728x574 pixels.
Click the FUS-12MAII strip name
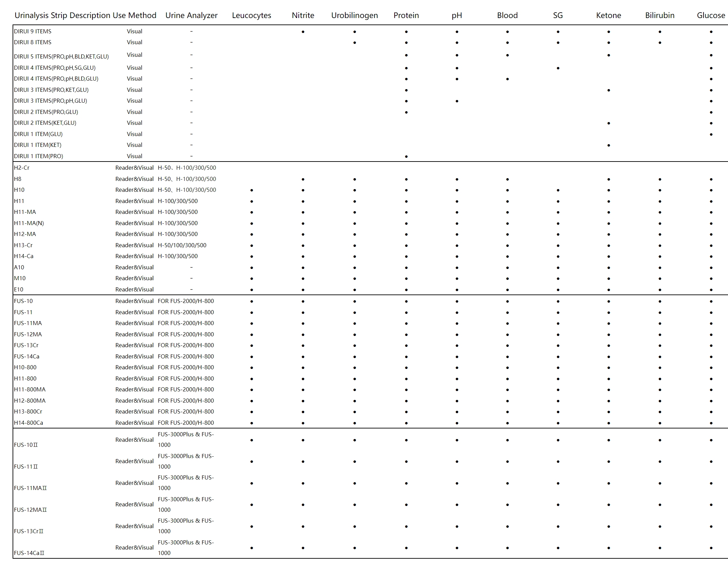click(31, 510)
